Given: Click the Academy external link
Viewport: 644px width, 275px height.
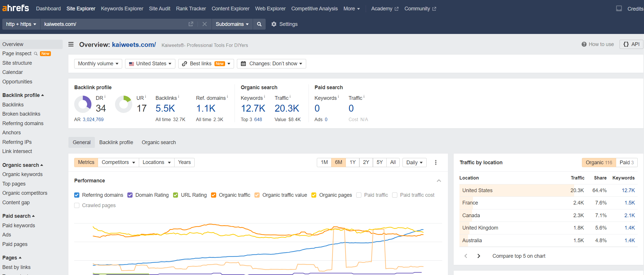Looking at the screenshot, I should click(x=385, y=9).
